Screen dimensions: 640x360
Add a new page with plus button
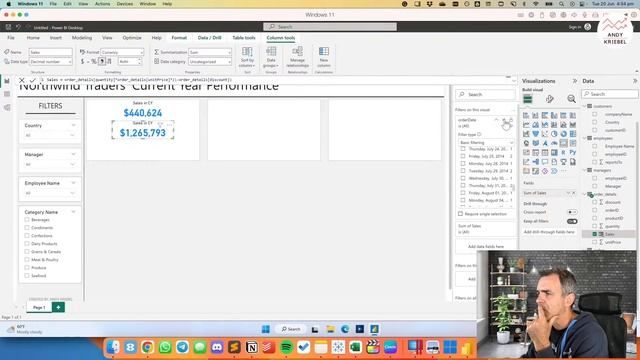coord(58,307)
